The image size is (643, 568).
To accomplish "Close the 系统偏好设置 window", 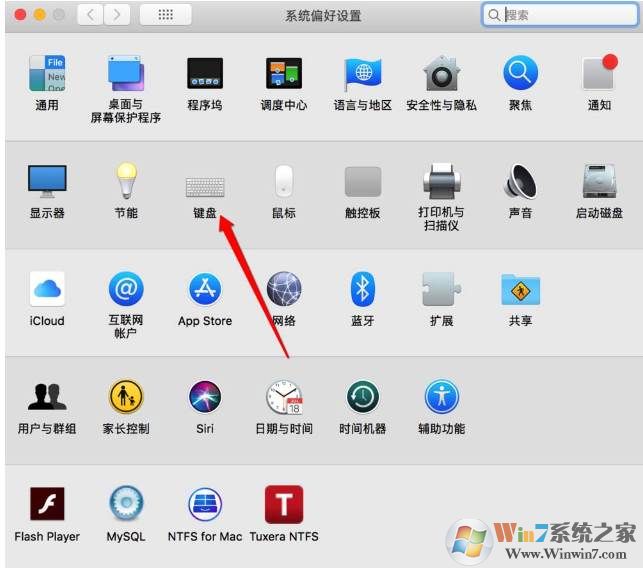I will click(20, 15).
